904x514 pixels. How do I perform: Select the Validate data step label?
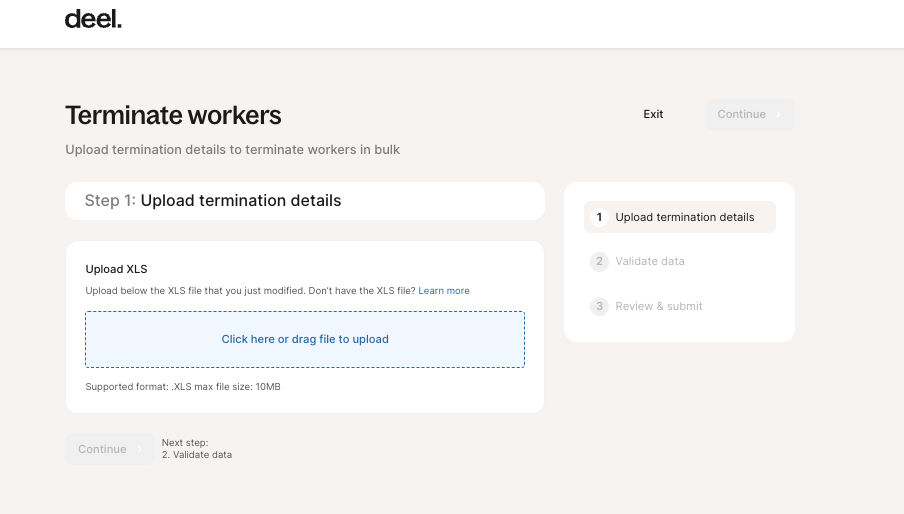650,262
